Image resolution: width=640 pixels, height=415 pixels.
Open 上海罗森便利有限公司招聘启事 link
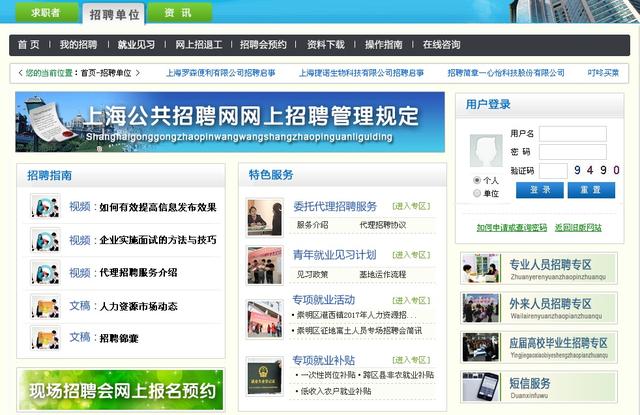[x=220, y=73]
